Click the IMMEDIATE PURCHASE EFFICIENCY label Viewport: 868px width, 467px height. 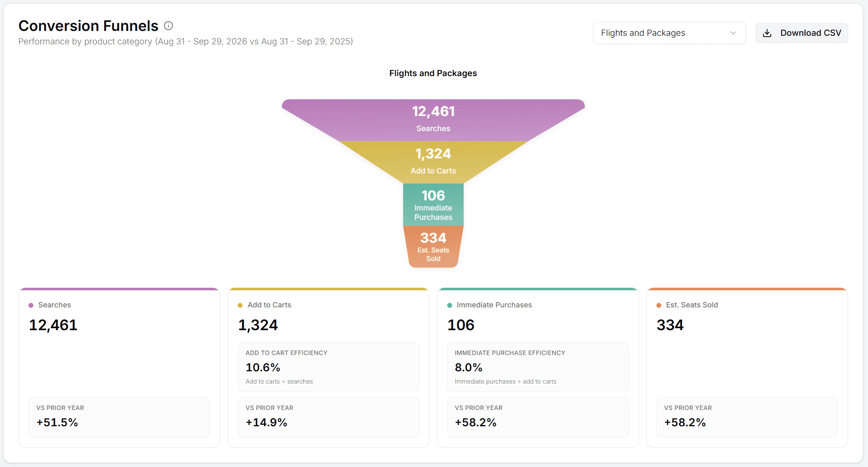pos(510,353)
